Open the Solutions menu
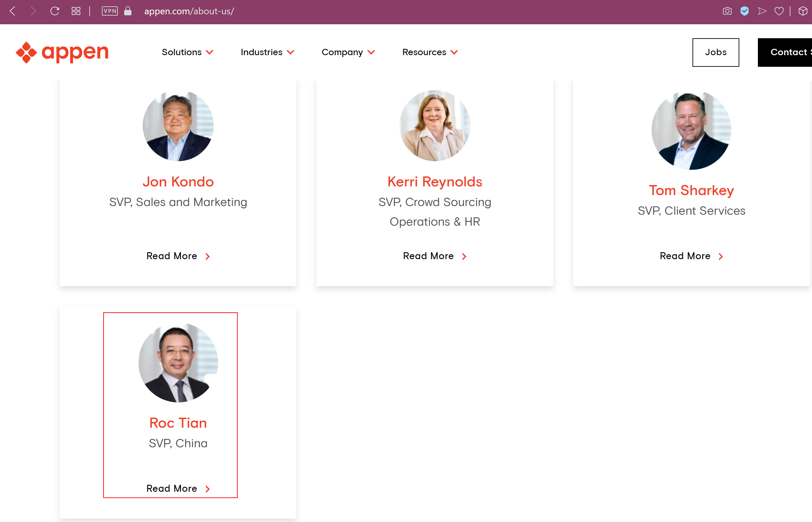 [x=182, y=52]
